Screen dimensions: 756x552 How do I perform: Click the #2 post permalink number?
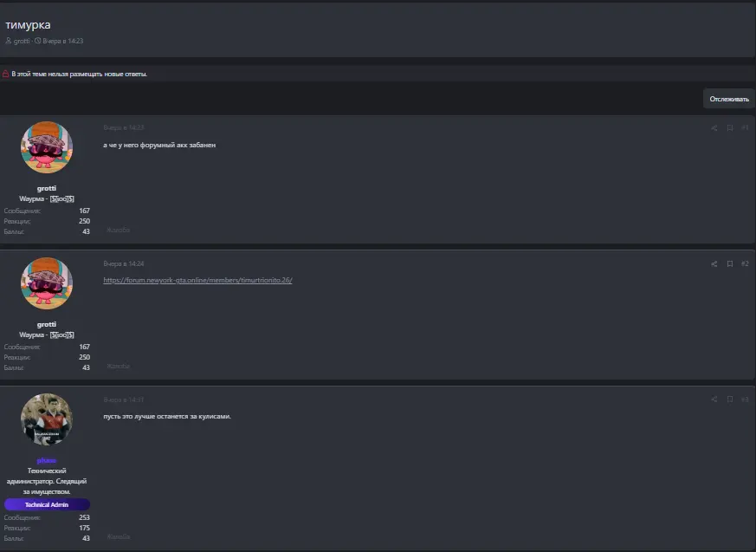[745, 263]
